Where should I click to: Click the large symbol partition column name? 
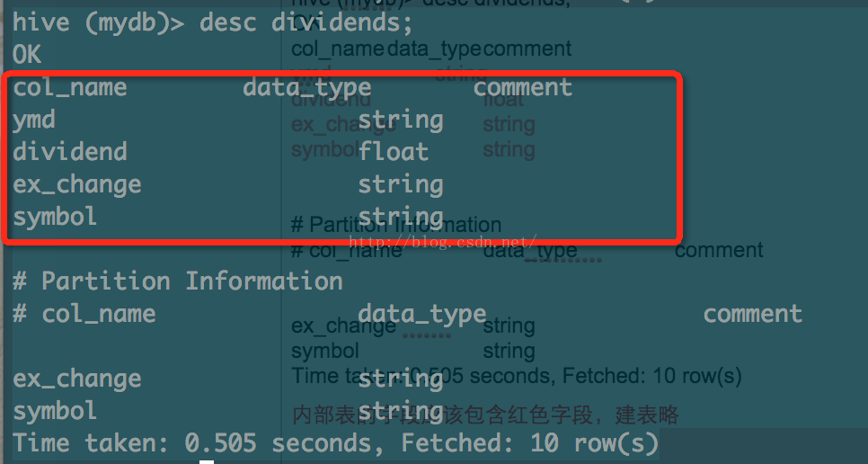point(55,411)
